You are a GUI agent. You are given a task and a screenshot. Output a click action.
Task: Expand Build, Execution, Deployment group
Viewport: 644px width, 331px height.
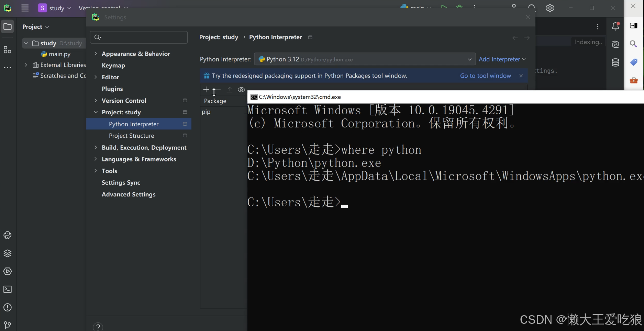(96, 147)
